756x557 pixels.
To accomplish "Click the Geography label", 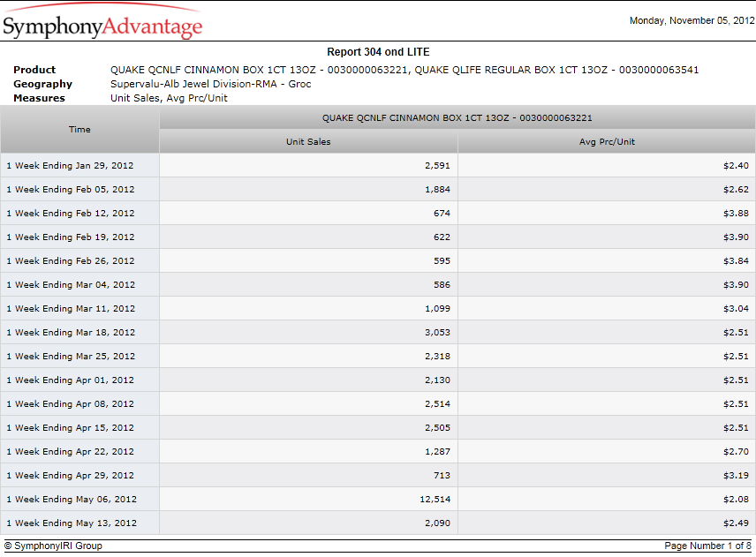I will click(42, 84).
